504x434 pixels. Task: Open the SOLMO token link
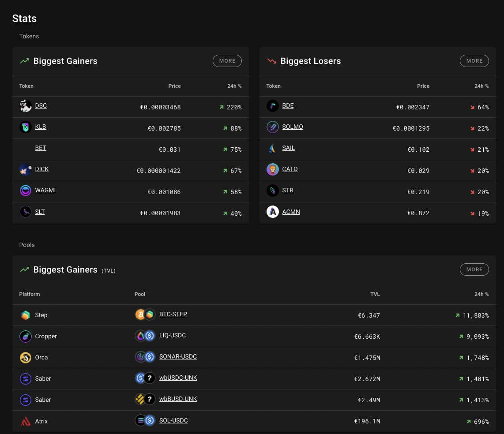click(x=293, y=127)
